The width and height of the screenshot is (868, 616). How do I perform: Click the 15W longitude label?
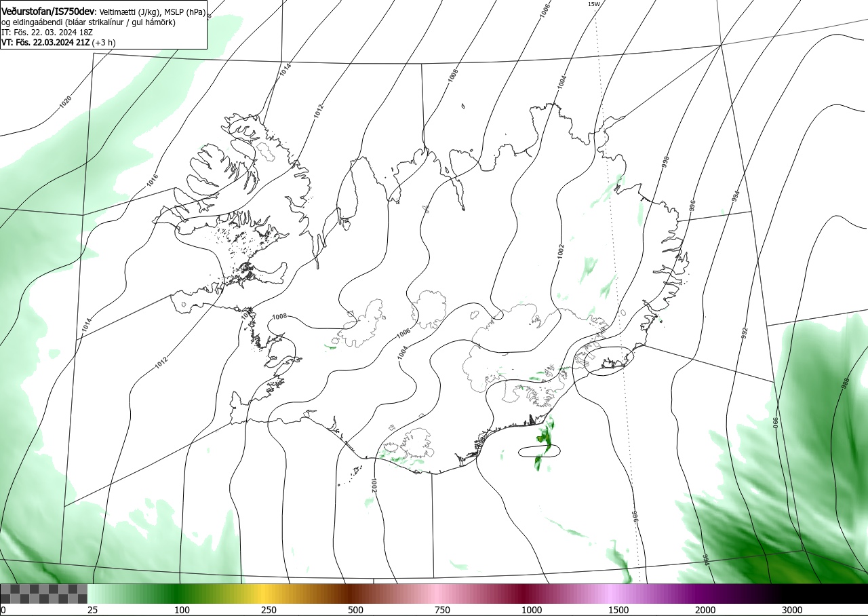click(593, 4)
